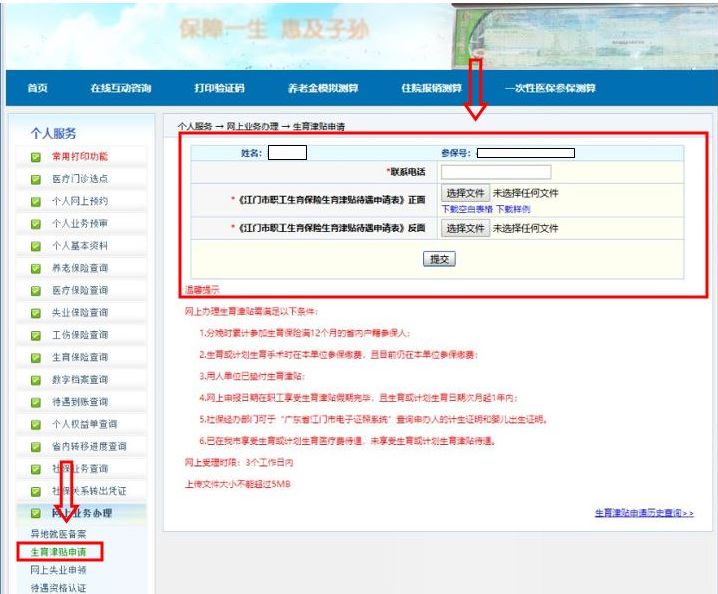Click the 提交 submit button
Image resolution: width=718 pixels, height=594 pixels.
tap(439, 259)
